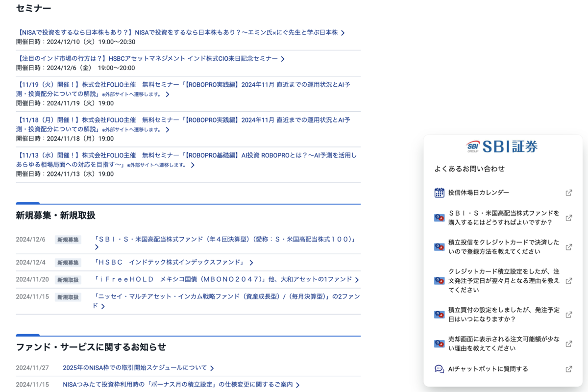This screenshot has width=588, height=392.
Task: Click 新規募集 tag on 2024/12/6 row
Action: click(68, 240)
